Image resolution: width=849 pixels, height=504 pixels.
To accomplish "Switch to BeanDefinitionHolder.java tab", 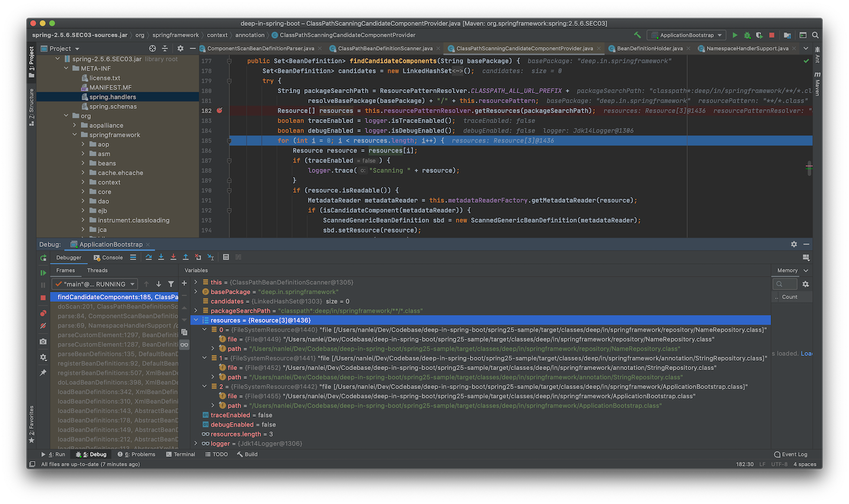I will point(650,48).
